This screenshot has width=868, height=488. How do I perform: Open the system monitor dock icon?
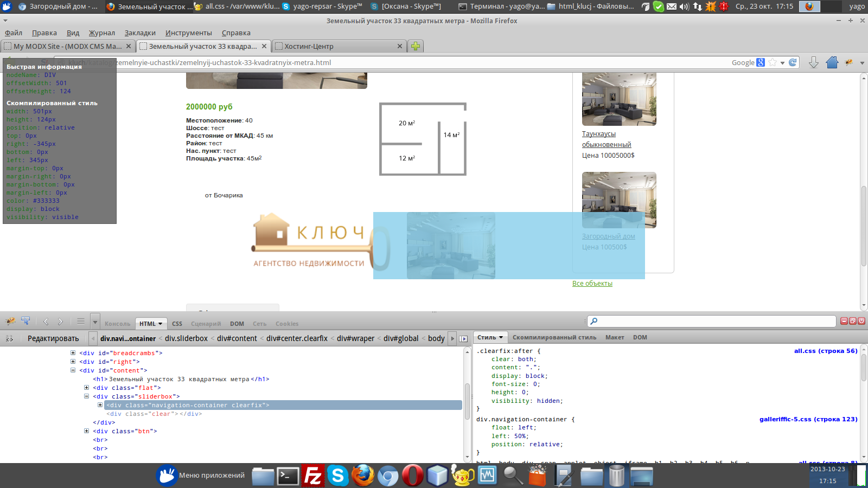487,476
